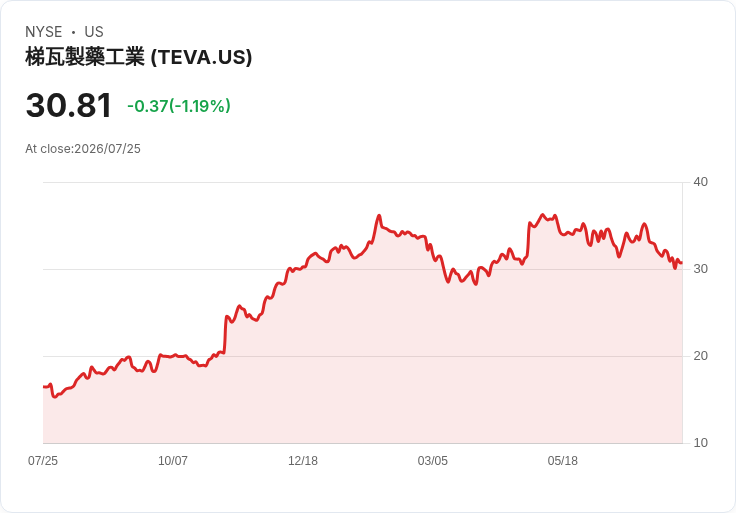
Task: Click the At close date text
Action: click(83, 149)
